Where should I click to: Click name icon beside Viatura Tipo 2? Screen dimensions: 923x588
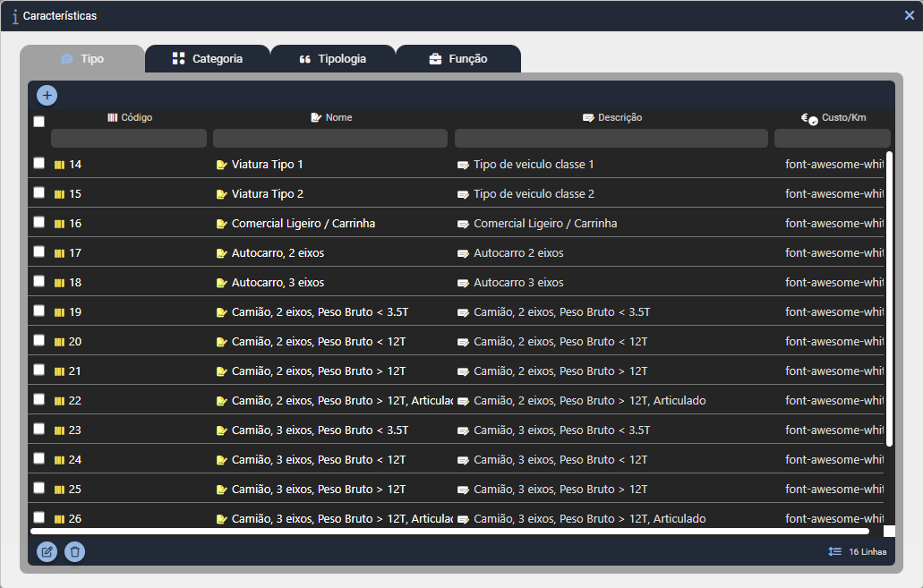point(221,194)
